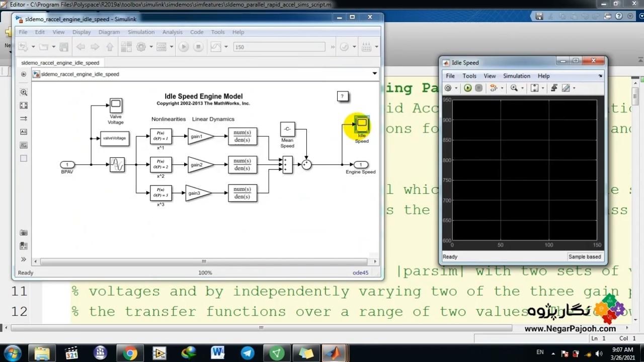
Task: Open the triggers icon in scope toolbar
Action: (554, 88)
